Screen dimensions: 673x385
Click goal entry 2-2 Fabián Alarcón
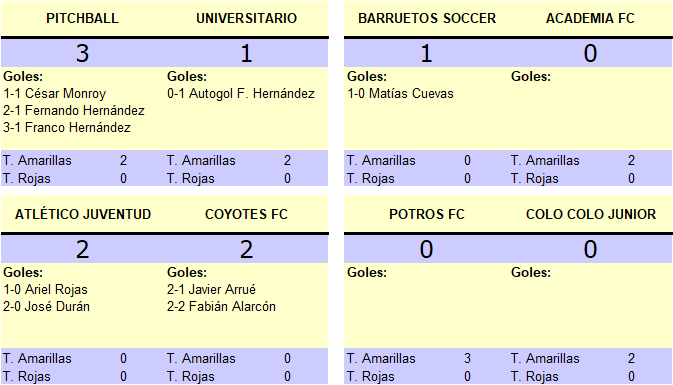tap(221, 306)
